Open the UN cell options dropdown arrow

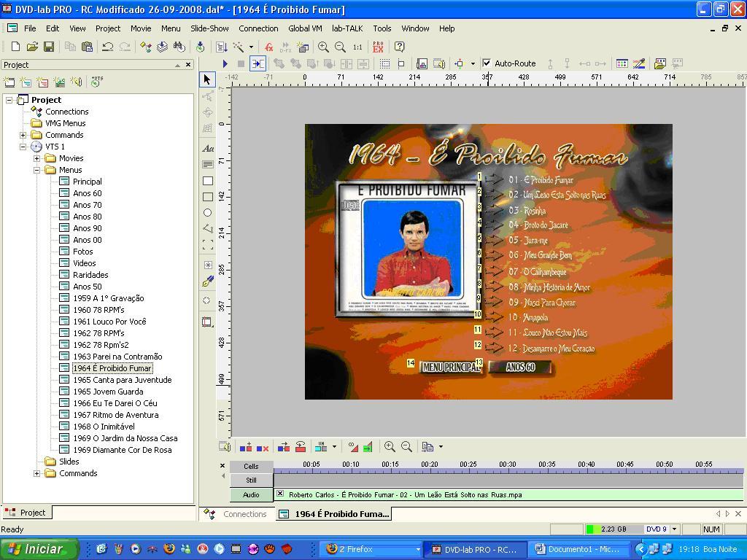334,447
